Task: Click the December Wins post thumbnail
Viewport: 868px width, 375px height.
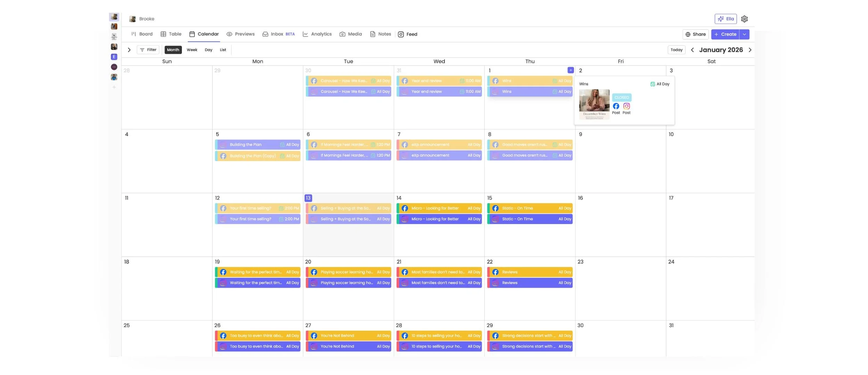Action: click(594, 104)
